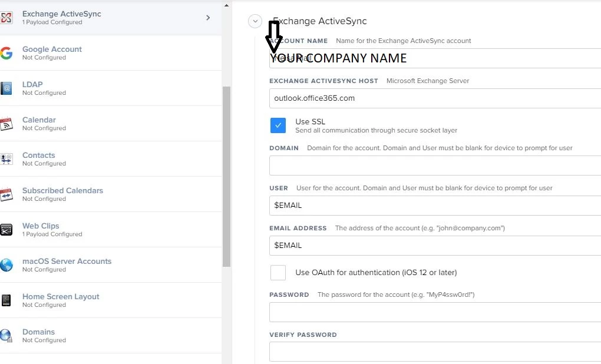The height and width of the screenshot is (364, 601).
Task: Select macOS Server Accounts payload
Action: click(111, 265)
